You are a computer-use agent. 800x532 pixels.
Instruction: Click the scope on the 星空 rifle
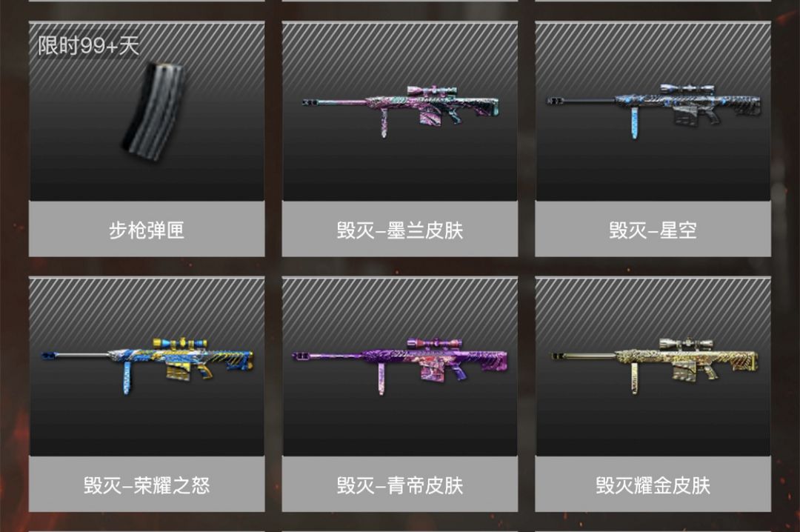(x=687, y=90)
